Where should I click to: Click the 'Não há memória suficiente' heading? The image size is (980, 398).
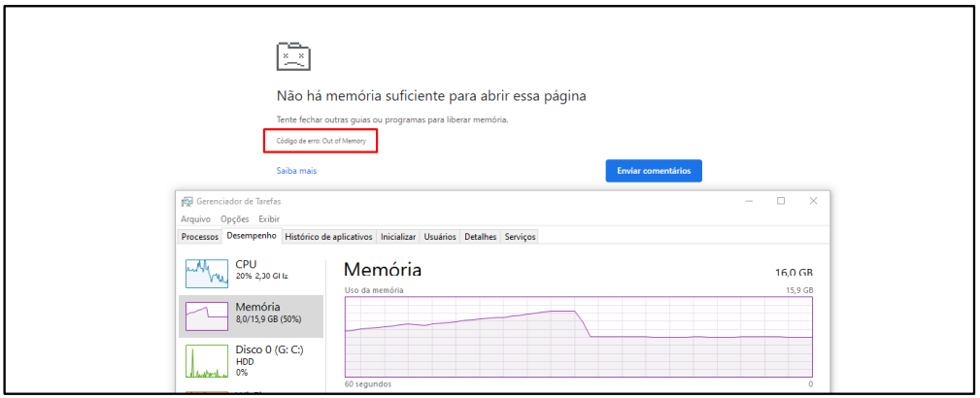coord(431,96)
